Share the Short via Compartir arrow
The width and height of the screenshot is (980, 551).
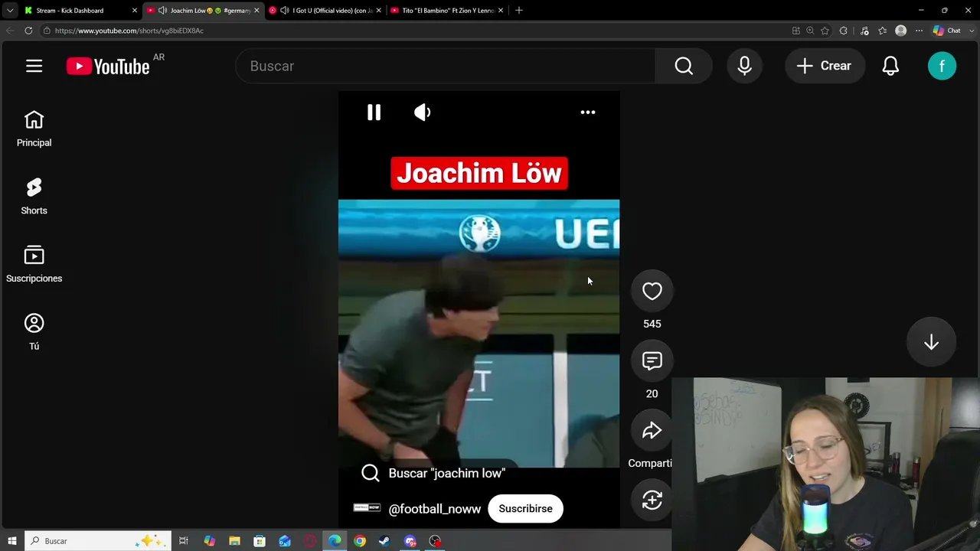tap(652, 431)
